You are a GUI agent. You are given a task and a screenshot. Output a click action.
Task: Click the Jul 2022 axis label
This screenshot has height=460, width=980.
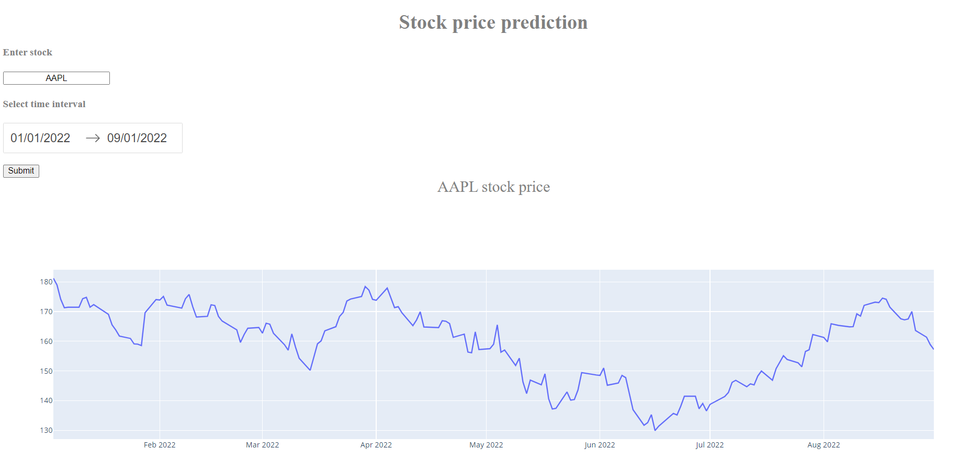709,445
